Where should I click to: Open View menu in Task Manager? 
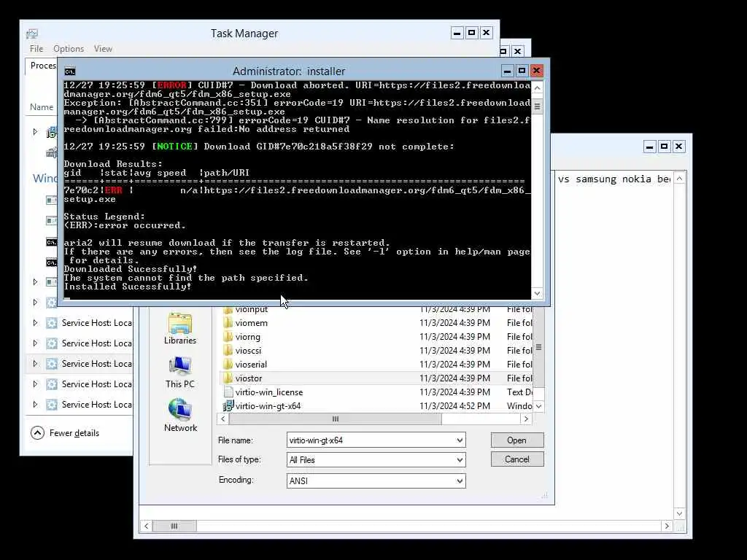click(103, 49)
